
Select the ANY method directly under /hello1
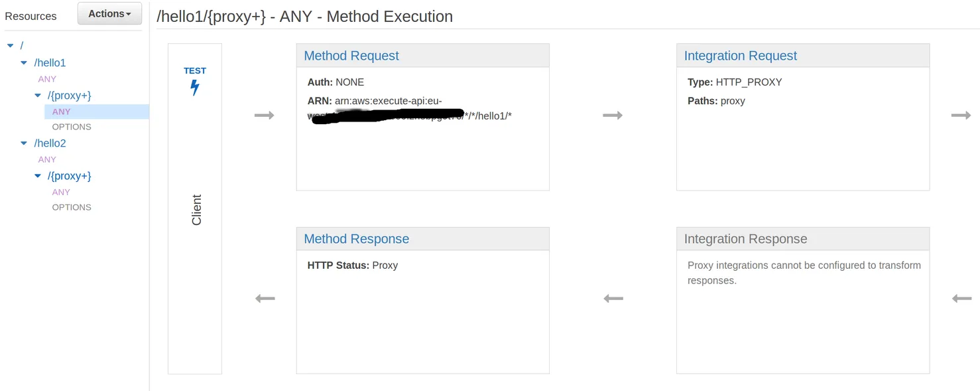[x=47, y=79]
